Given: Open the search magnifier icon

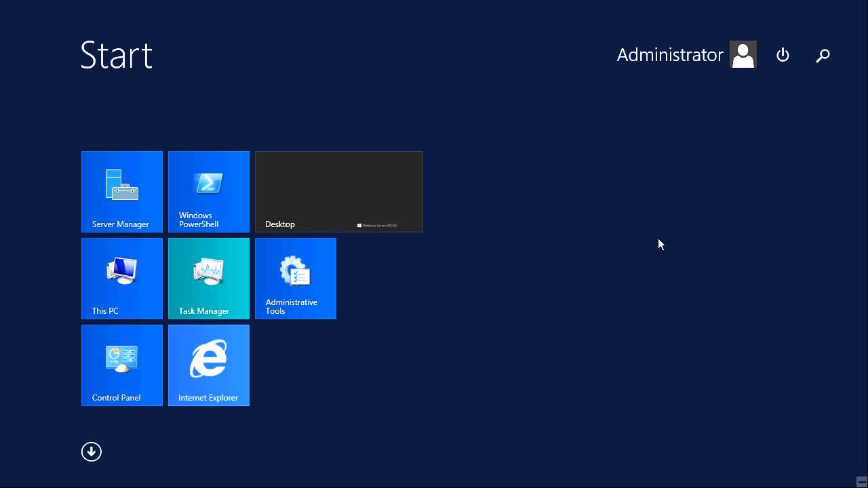Looking at the screenshot, I should [823, 55].
